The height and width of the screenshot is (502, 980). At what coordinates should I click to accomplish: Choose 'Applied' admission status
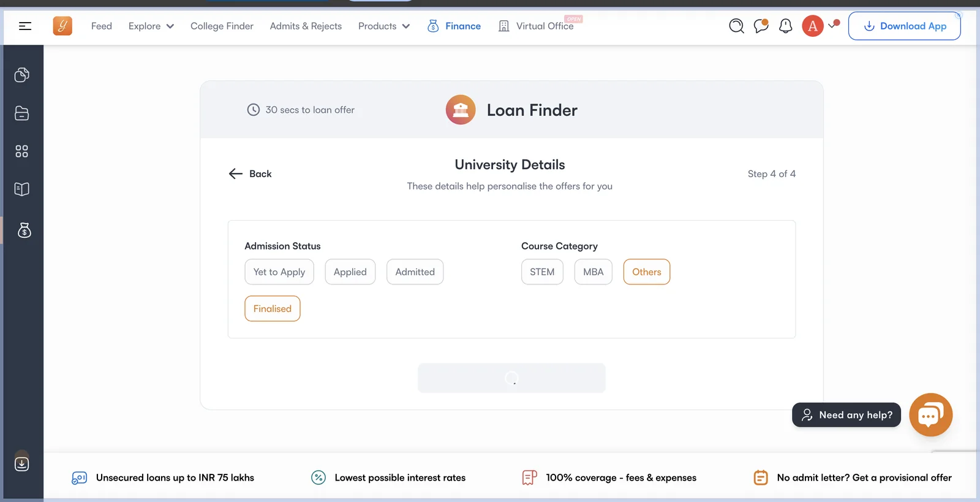(x=350, y=272)
